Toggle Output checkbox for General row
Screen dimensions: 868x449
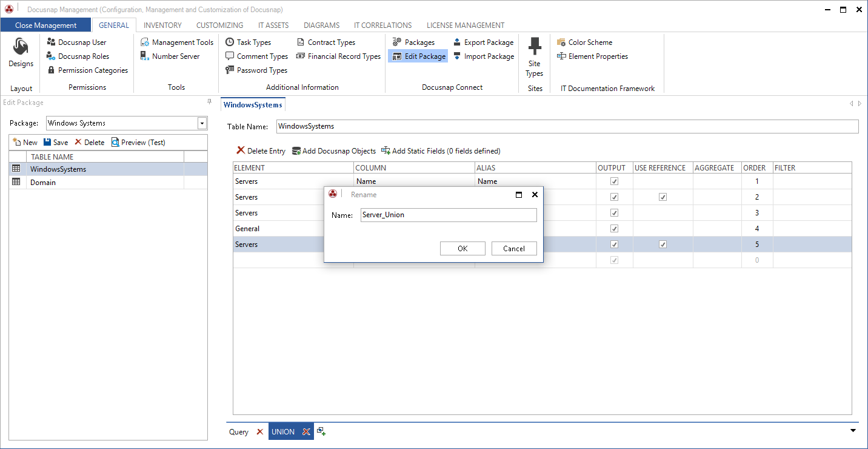[x=614, y=229]
